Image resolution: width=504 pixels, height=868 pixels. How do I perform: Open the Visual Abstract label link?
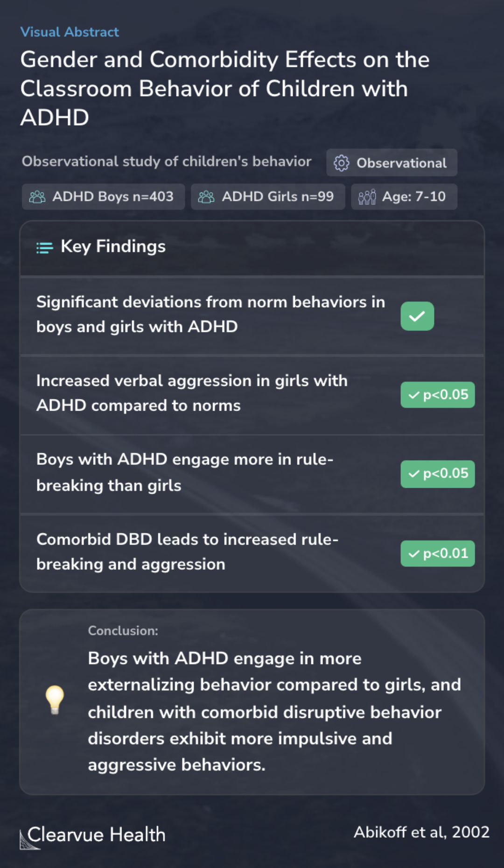click(x=70, y=32)
